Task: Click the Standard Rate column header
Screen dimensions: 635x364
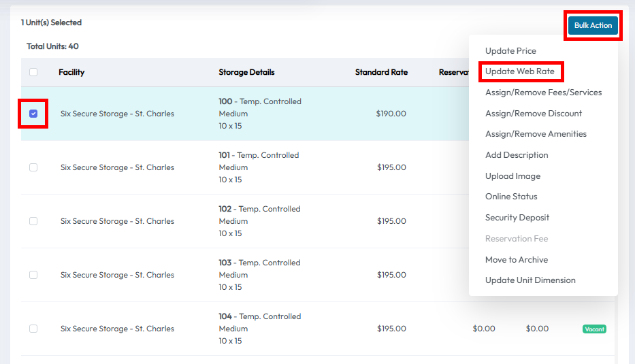Action: (x=381, y=72)
